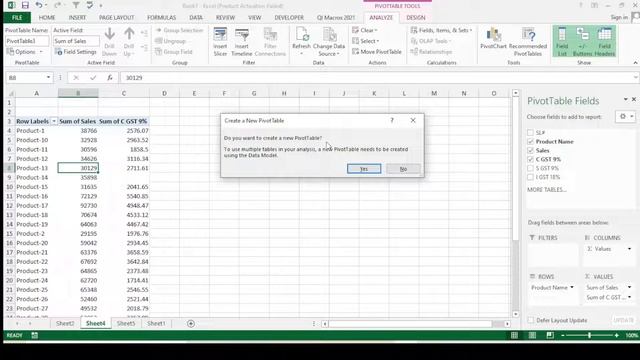Insert a PivotChart
The image size is (640, 360).
point(493,39)
